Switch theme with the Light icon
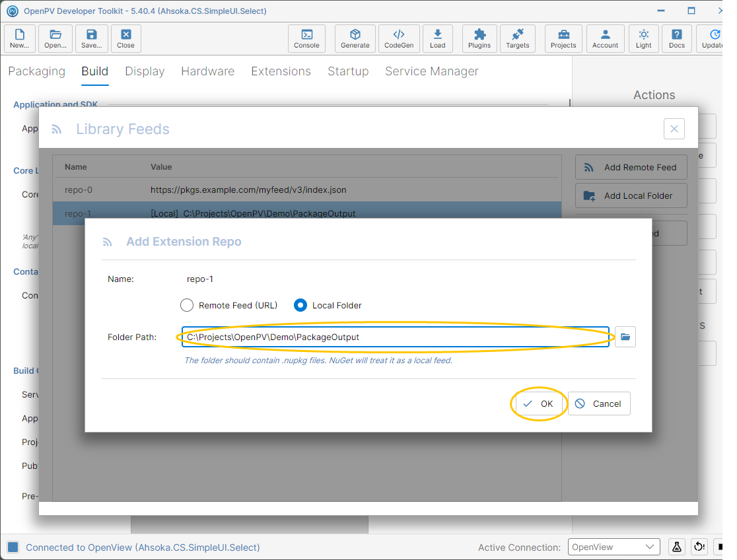The height and width of the screenshot is (560, 737). click(x=643, y=38)
